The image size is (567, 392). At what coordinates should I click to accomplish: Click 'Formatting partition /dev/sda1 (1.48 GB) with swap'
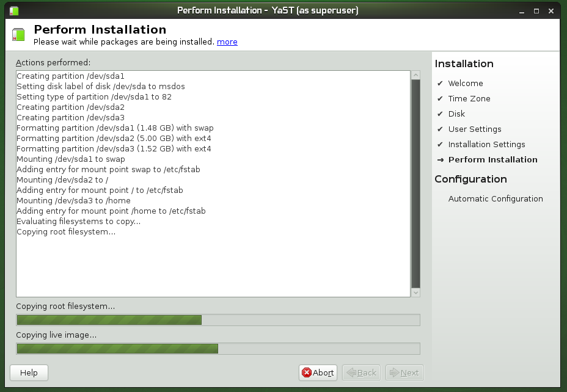point(115,128)
